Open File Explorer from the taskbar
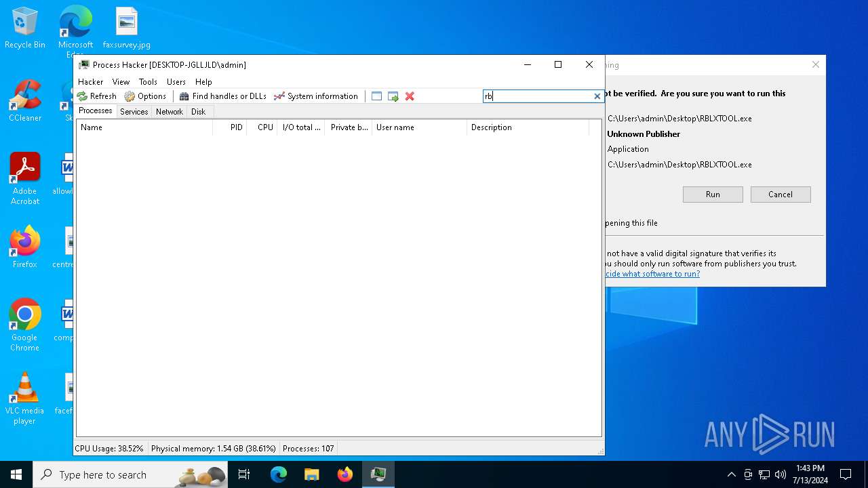The width and height of the screenshot is (868, 488). (x=312, y=474)
